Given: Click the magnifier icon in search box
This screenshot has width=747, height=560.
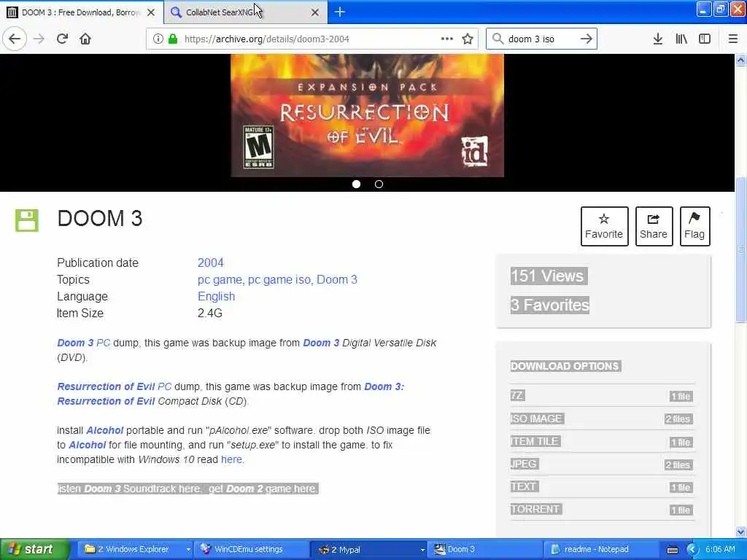Looking at the screenshot, I should coord(498,39).
